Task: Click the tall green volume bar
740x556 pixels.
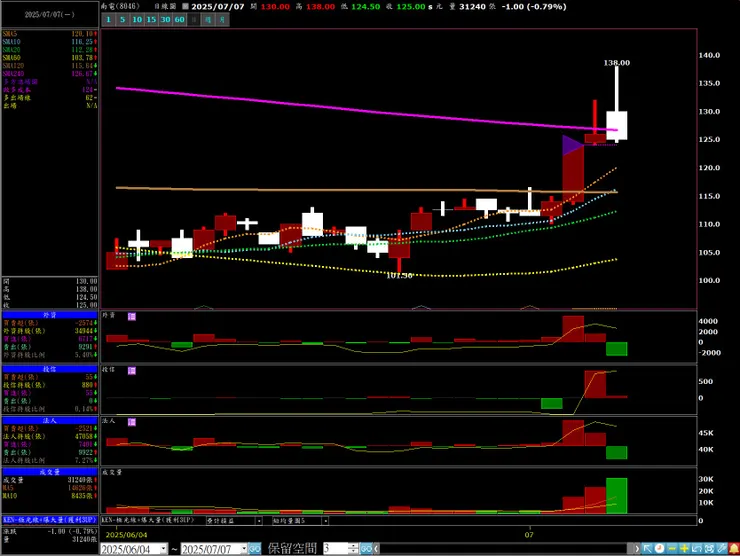Action: (616, 496)
